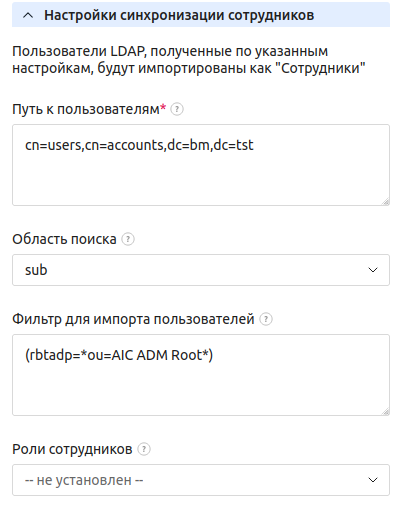Screen dimensions: 407x520
Task: Focus the Путь к пользователям text area
Action: click(x=201, y=165)
